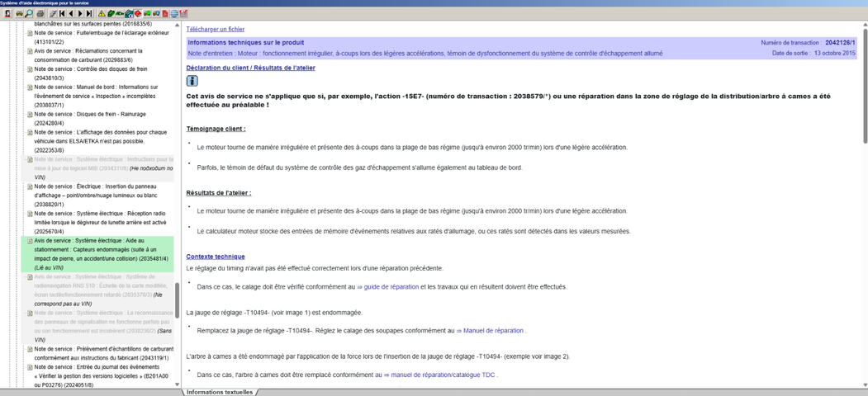868x396 pixels.
Task: Click the printer icon to print
Action: (x=40, y=13)
